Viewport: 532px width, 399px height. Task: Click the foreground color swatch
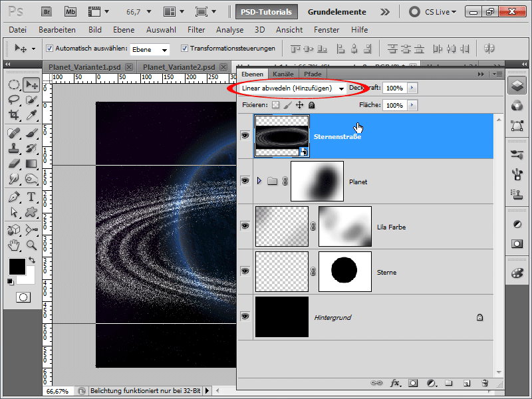tap(17, 267)
